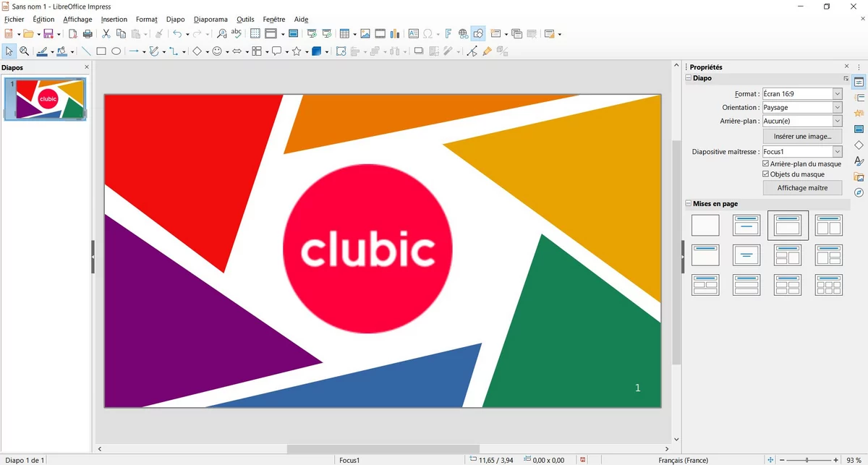
Task: Select the Ellipse drawing tool
Action: coord(116,51)
